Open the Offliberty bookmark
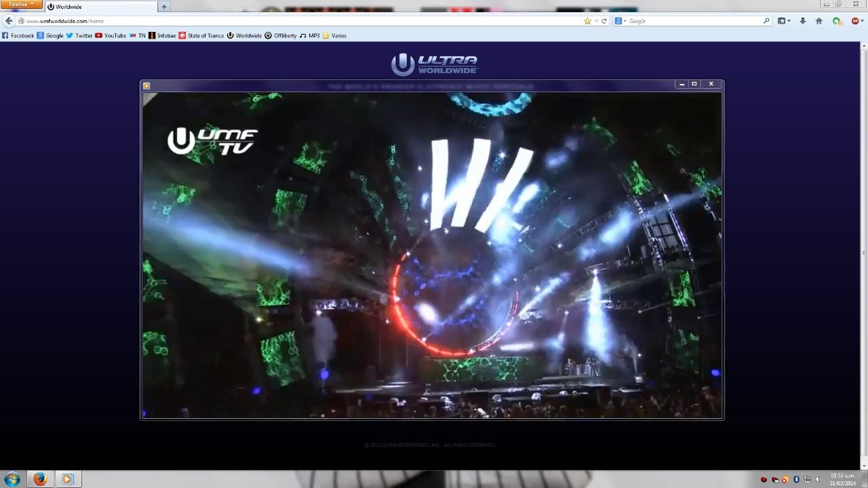The image size is (868, 488). pos(281,35)
